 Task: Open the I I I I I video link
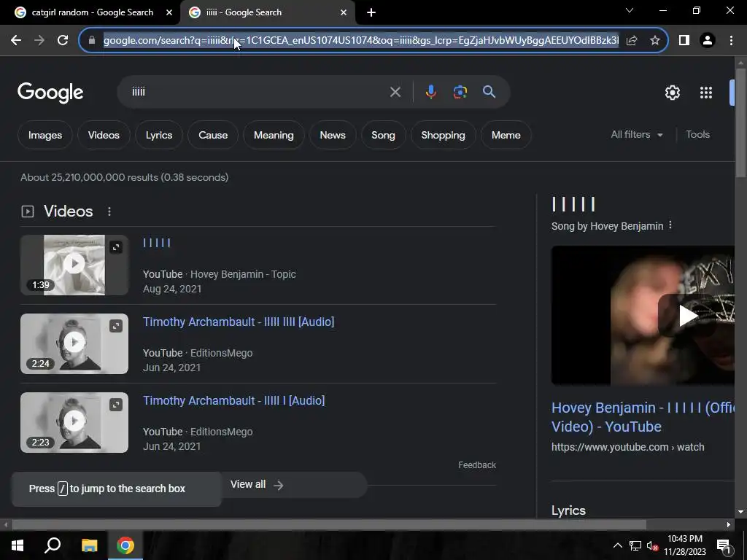coord(157,243)
